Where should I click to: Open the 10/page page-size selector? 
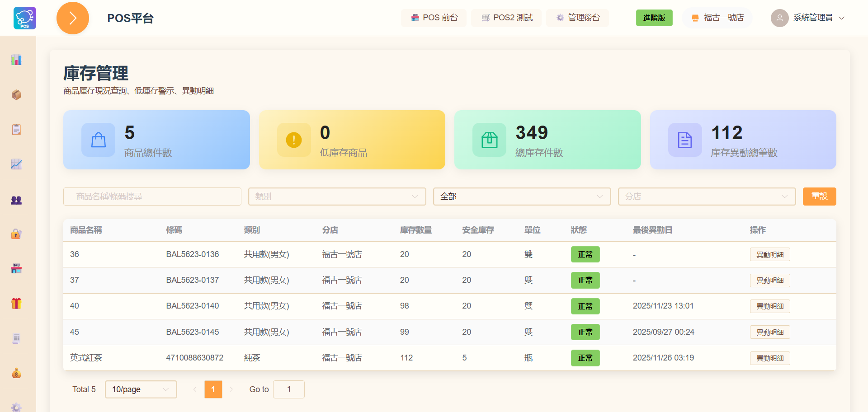(x=141, y=389)
